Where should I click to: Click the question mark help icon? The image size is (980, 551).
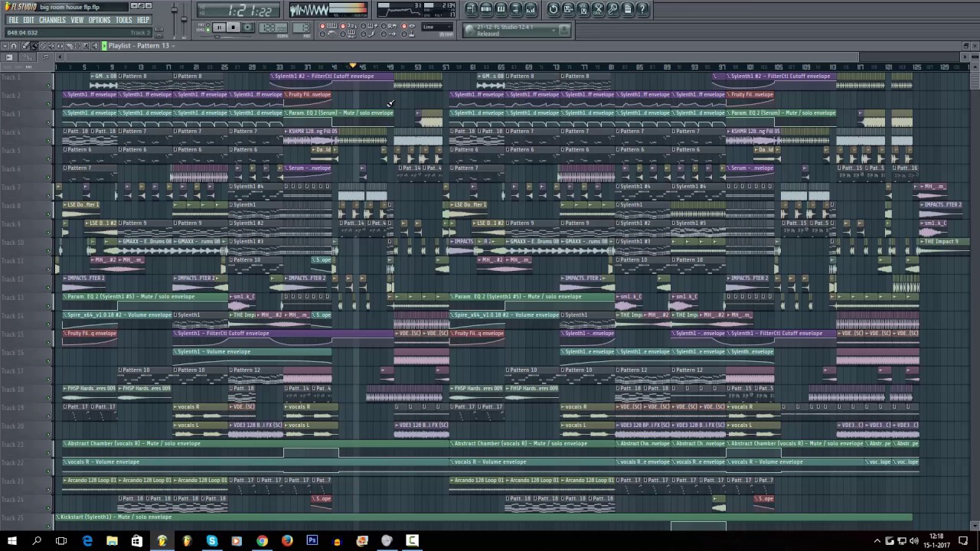click(642, 9)
